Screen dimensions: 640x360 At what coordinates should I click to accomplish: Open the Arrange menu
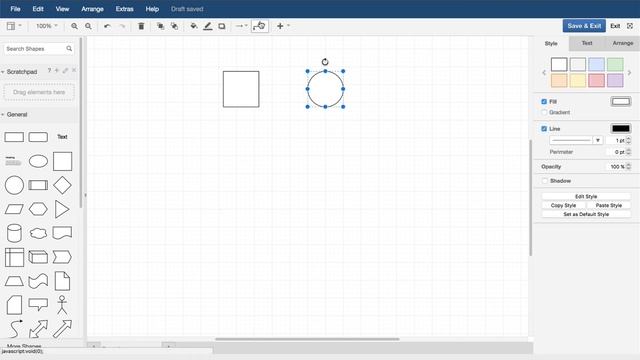click(x=92, y=9)
